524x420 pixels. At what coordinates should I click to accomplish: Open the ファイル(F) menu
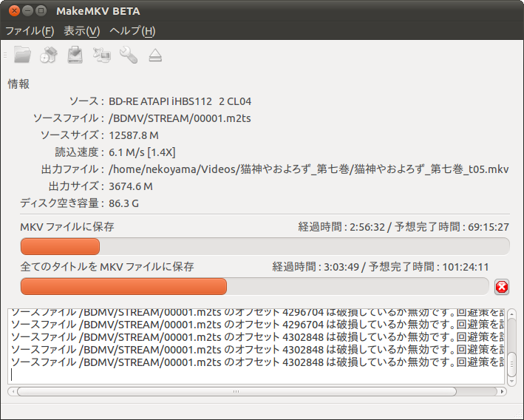click(x=30, y=31)
